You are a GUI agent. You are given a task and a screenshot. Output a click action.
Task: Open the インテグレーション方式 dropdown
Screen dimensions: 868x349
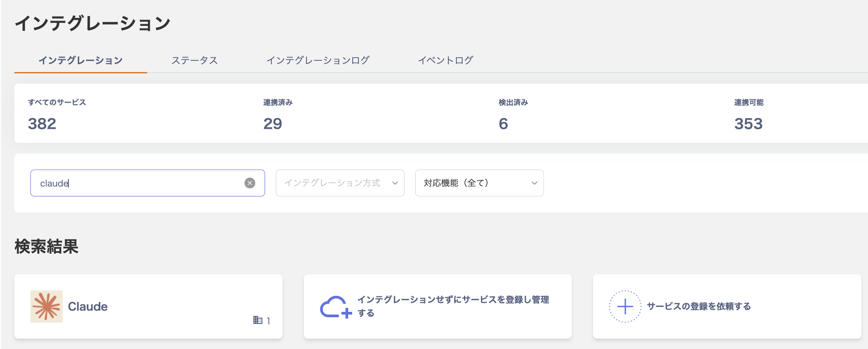[x=340, y=183]
